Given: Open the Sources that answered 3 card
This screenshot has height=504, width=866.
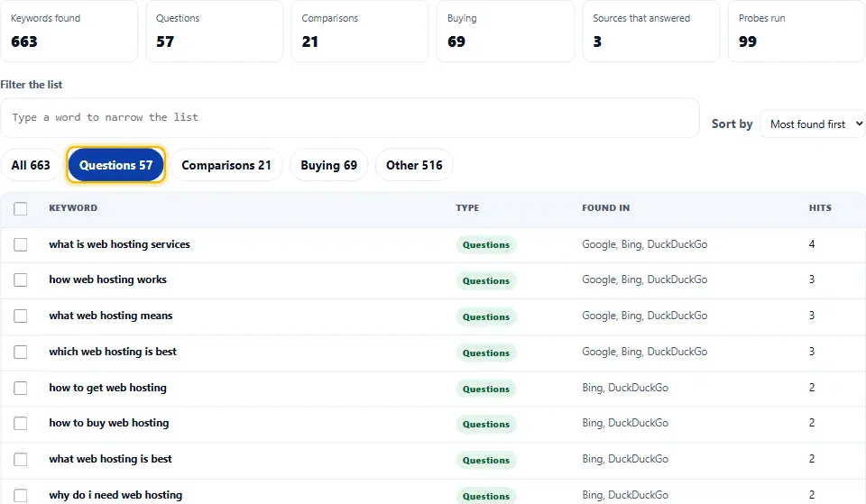Looking at the screenshot, I should pos(651,31).
